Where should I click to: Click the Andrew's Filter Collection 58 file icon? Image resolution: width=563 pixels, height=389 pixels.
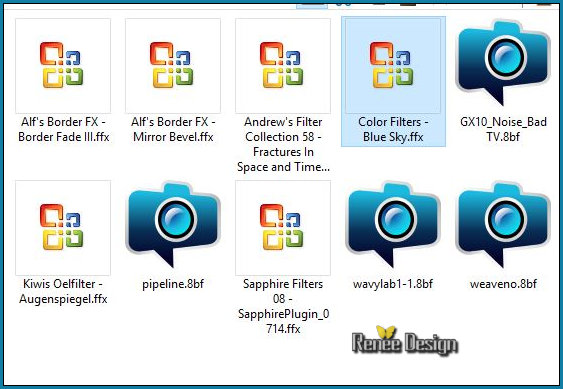pos(283,66)
